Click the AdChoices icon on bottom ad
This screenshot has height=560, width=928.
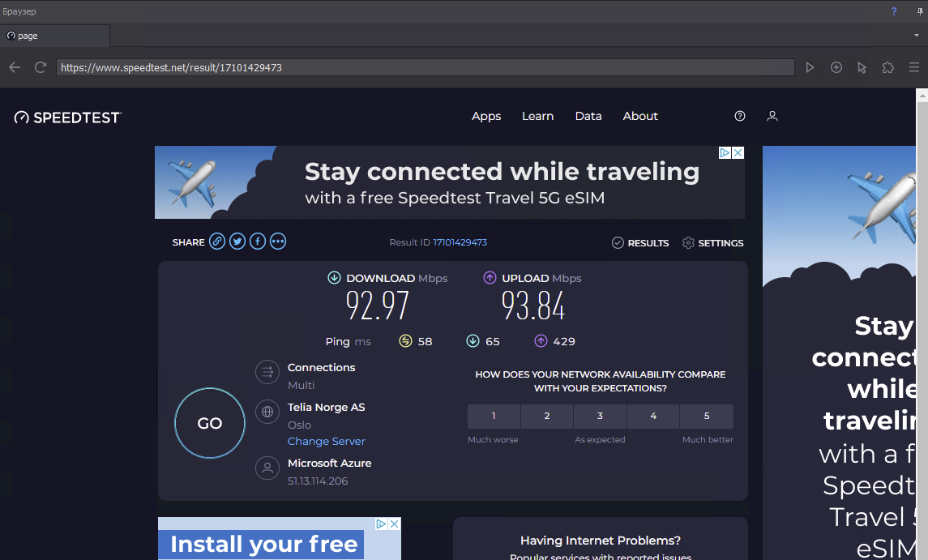click(381, 524)
